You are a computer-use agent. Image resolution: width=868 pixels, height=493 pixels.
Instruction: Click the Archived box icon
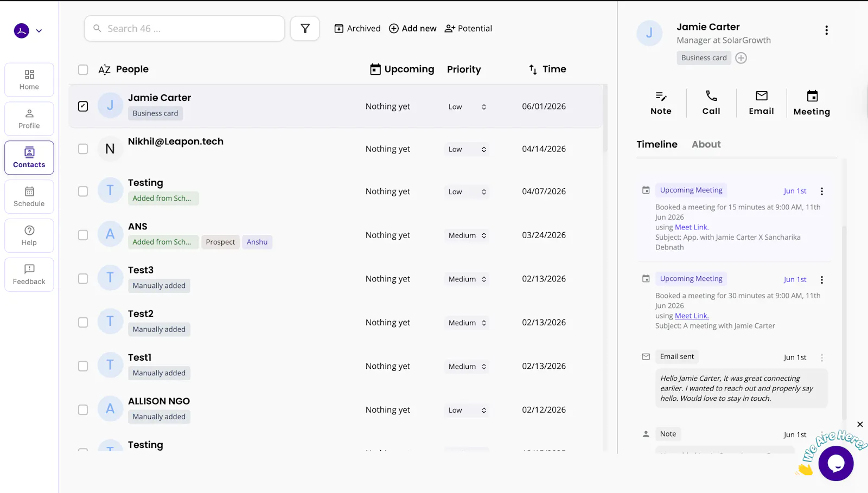339,28
